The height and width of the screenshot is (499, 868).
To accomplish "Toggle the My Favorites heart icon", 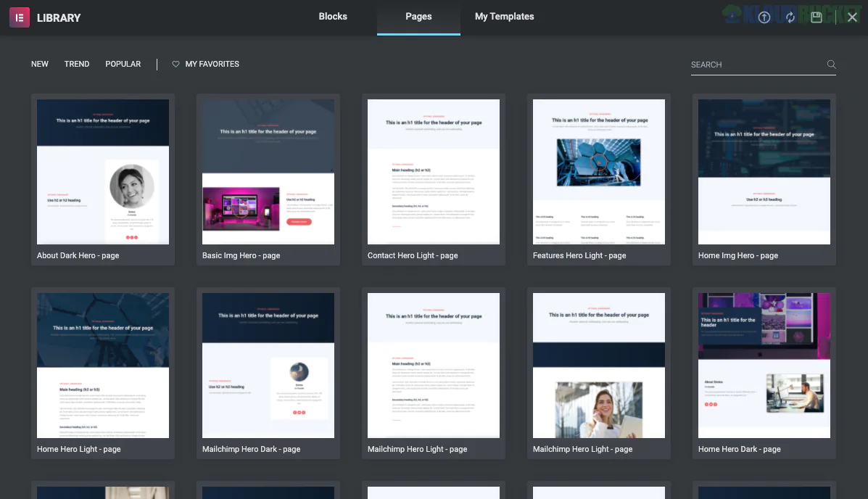I will (x=175, y=64).
